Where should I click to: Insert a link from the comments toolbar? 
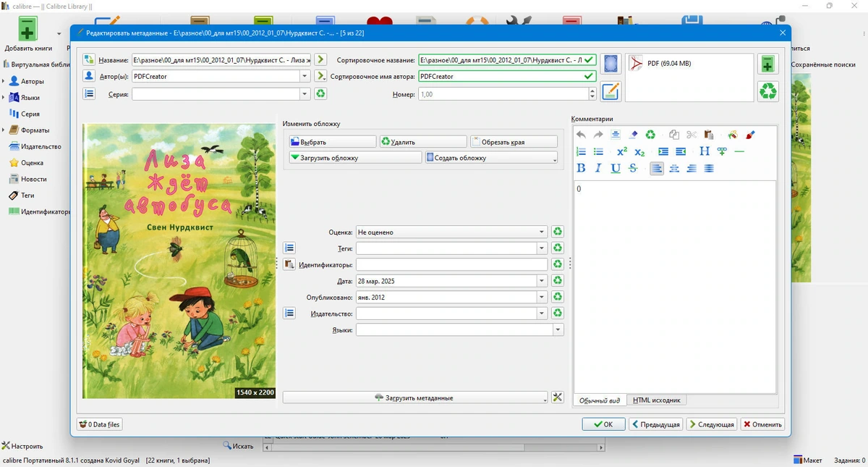pyautogui.click(x=722, y=151)
